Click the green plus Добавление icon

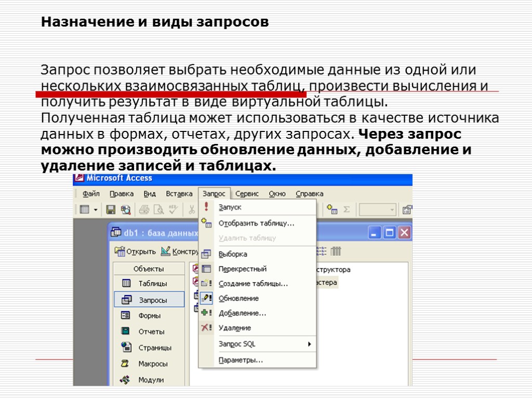point(206,313)
